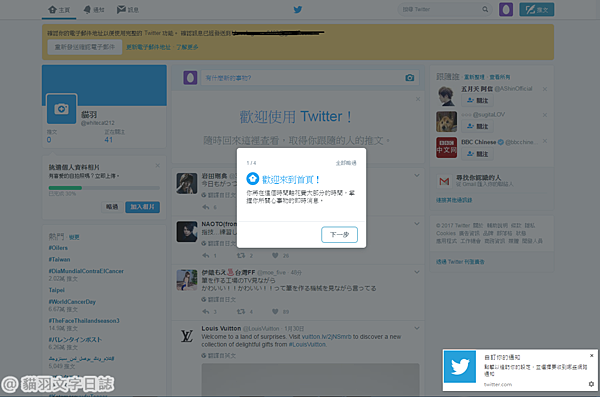
Task: Click the profile photo camera placeholder
Action: pos(61,109)
